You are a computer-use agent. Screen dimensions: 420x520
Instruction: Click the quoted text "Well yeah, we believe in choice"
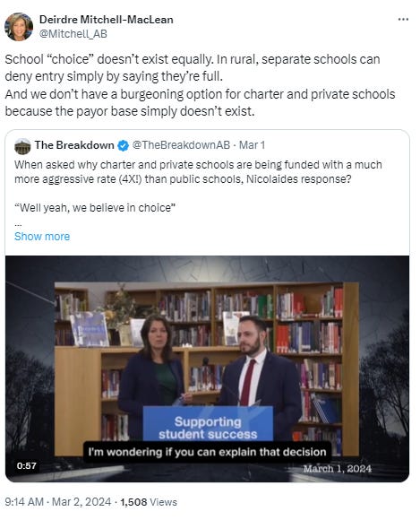(x=95, y=208)
